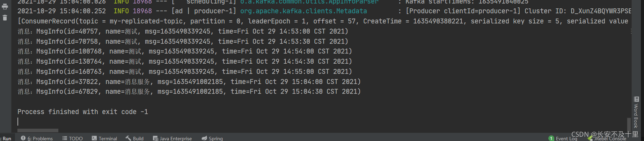Click the Print console output icon

coord(5,7)
